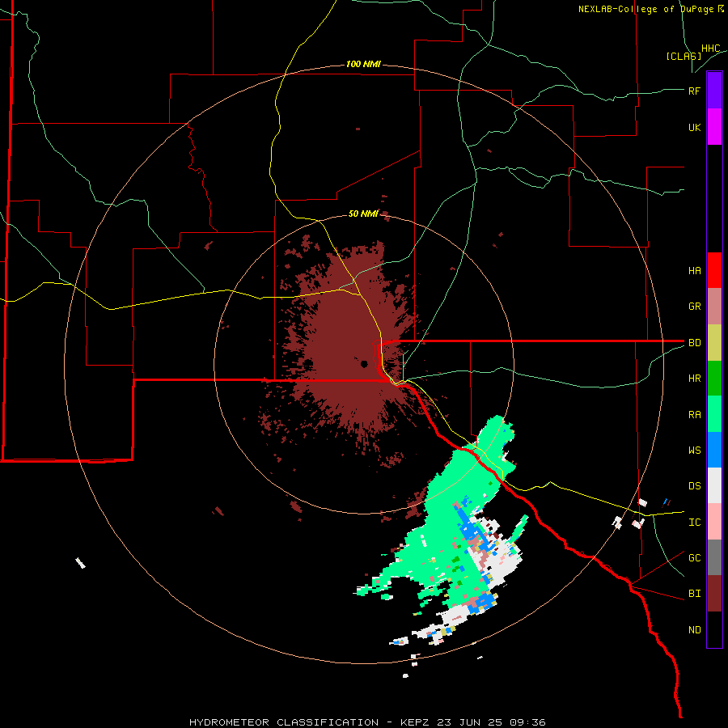The height and width of the screenshot is (728, 728).
Task: Click the HA red legend swatch
Action: click(714, 270)
